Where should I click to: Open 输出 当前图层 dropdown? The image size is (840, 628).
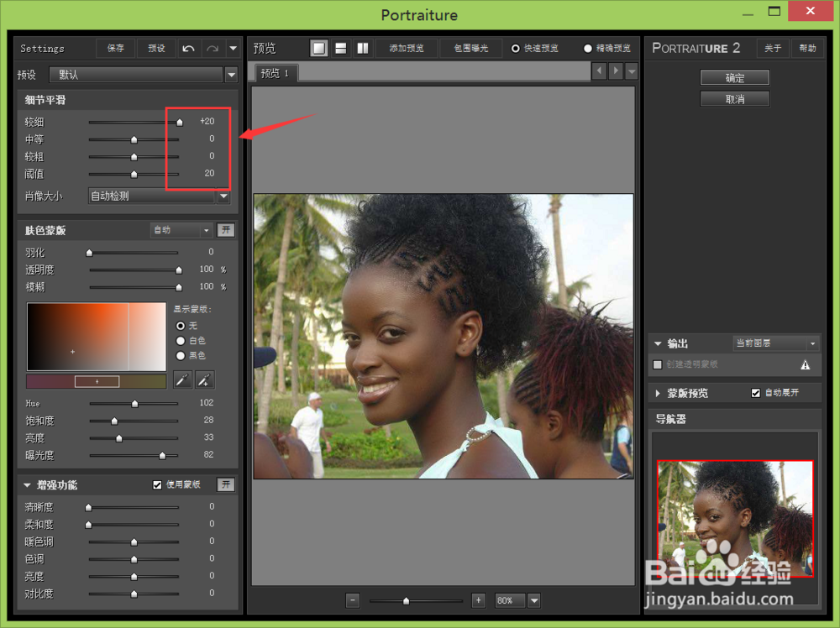click(x=775, y=343)
